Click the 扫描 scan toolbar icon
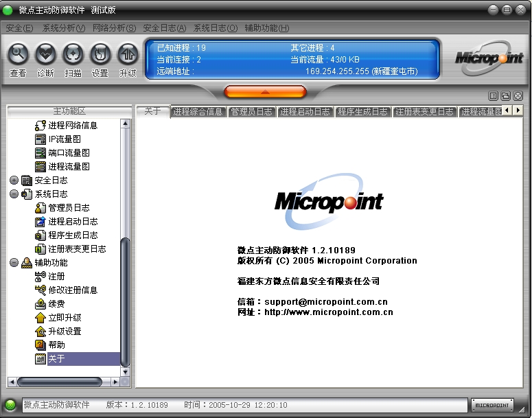532x418 pixels. [73, 54]
